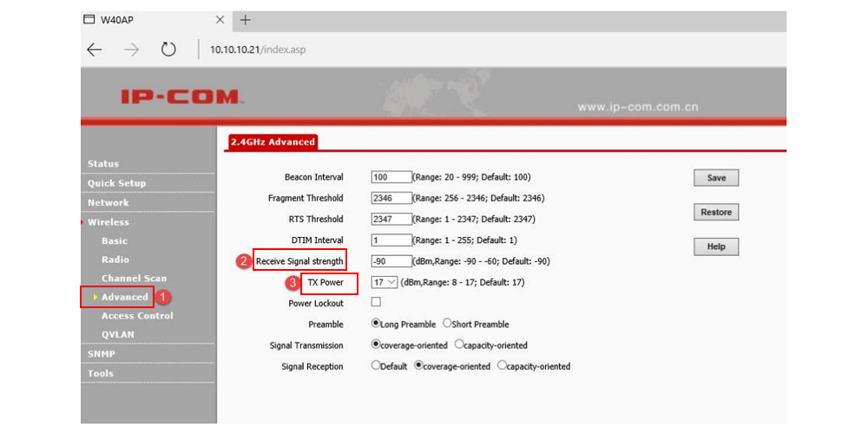Select Advanced under Wireless
The height and width of the screenshot is (434, 868).
[124, 297]
